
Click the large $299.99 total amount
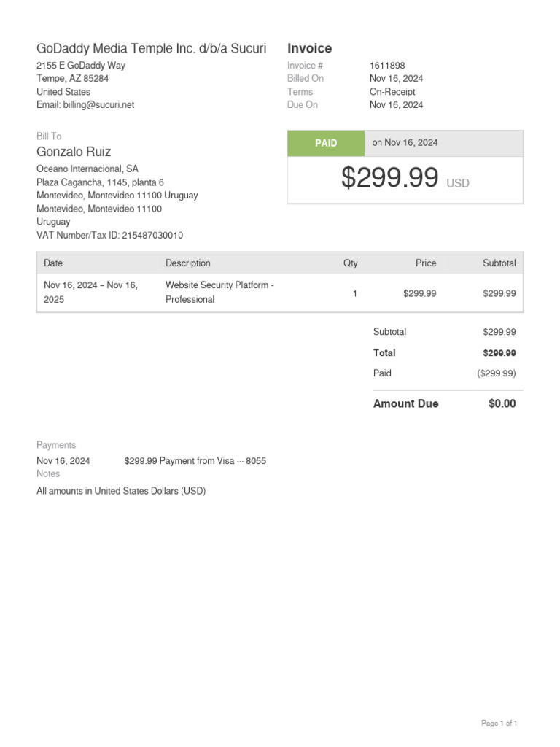390,178
